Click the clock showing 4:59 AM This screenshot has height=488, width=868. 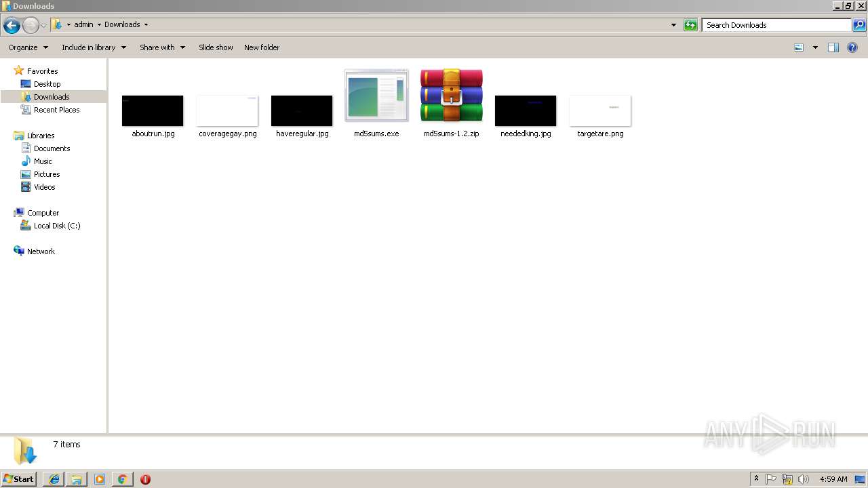833,479
